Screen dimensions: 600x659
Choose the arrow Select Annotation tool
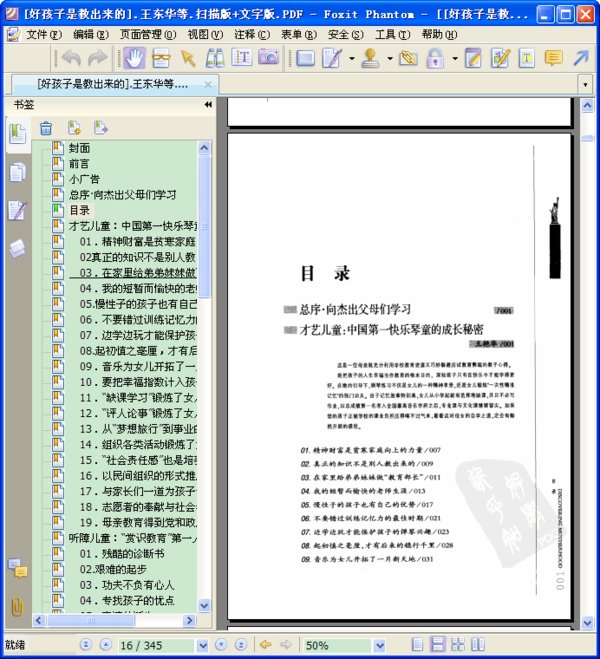pos(188,58)
